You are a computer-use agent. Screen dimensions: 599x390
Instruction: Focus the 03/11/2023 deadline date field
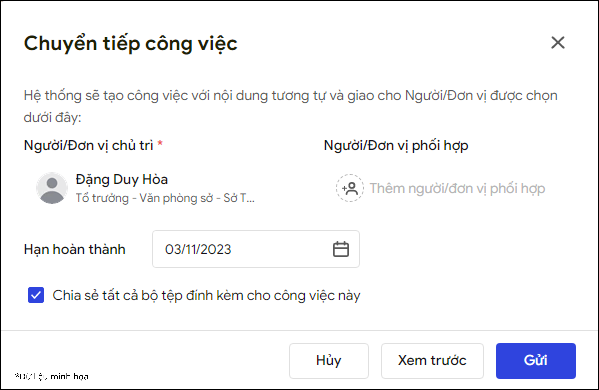256,249
